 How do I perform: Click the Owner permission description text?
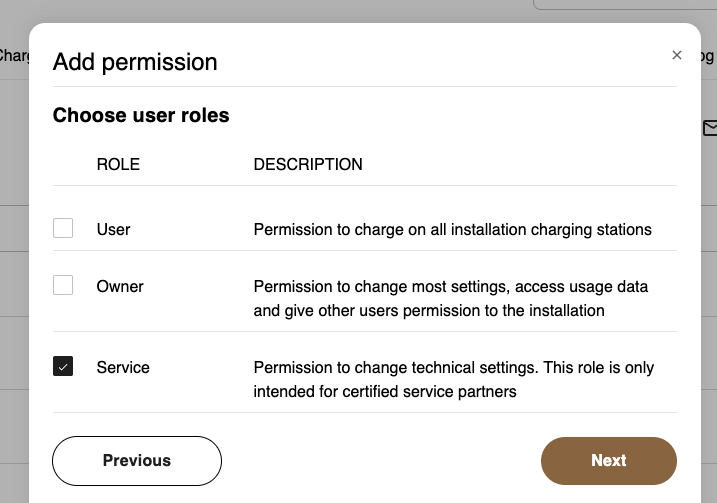pyautogui.click(x=451, y=298)
